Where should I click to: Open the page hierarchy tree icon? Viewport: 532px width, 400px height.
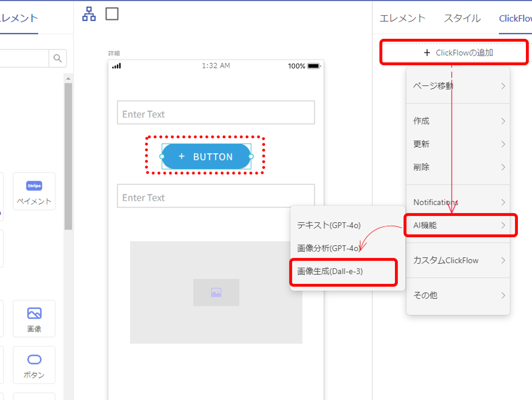tap(89, 14)
